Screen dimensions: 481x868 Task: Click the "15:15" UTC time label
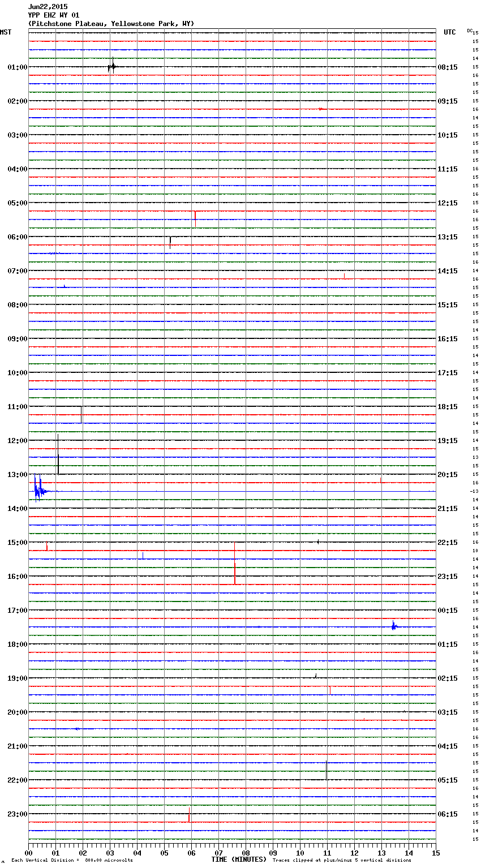tap(448, 305)
